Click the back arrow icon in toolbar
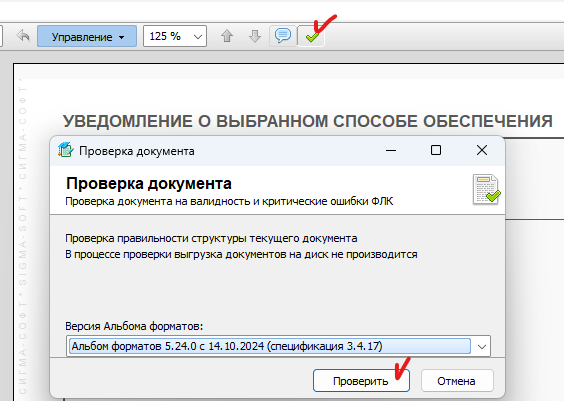 click(23, 36)
